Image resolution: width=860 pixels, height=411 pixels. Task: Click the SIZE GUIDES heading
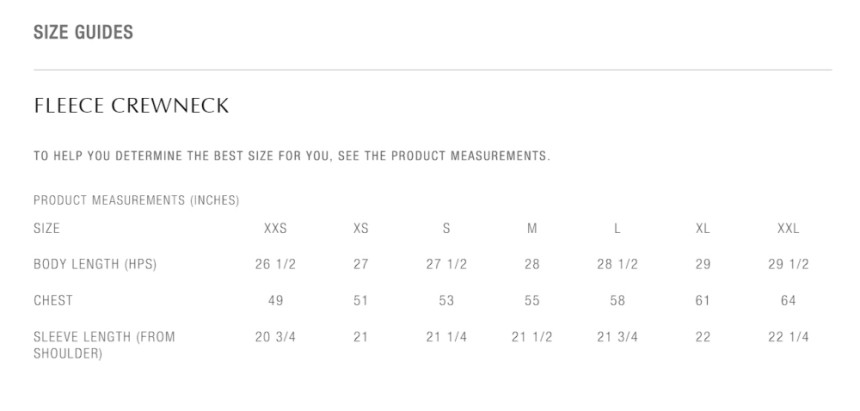[83, 33]
